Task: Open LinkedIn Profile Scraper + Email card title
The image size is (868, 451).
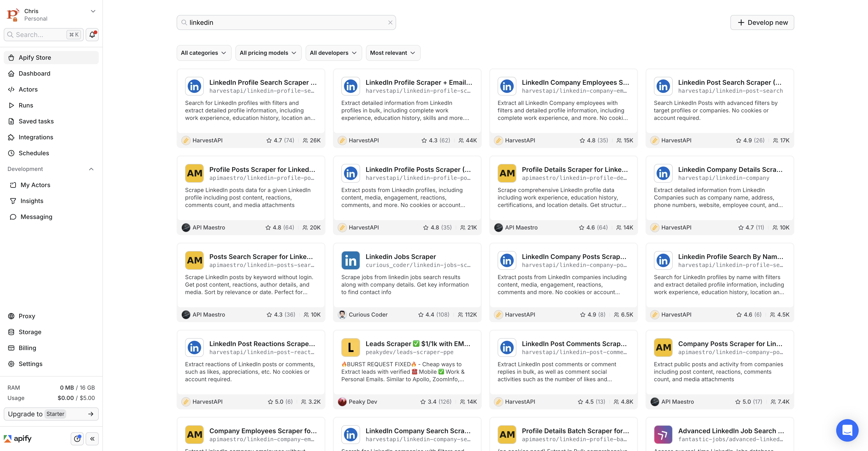Action: click(419, 83)
